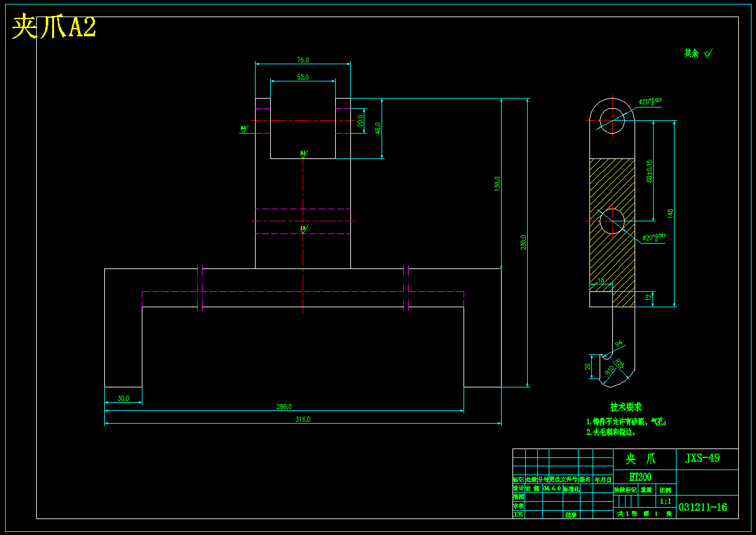Click the 其余 surface finish note

coord(698,53)
